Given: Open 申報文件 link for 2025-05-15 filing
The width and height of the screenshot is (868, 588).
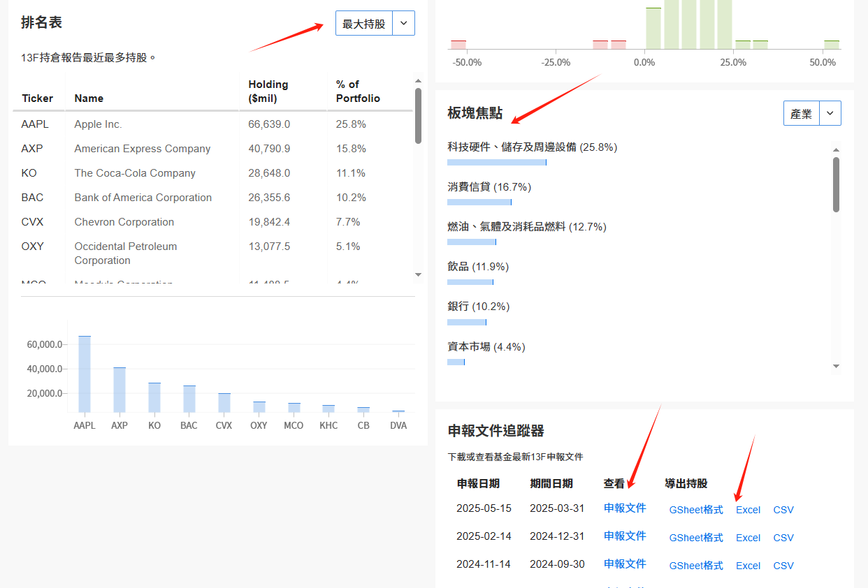Looking at the screenshot, I should pos(625,508).
